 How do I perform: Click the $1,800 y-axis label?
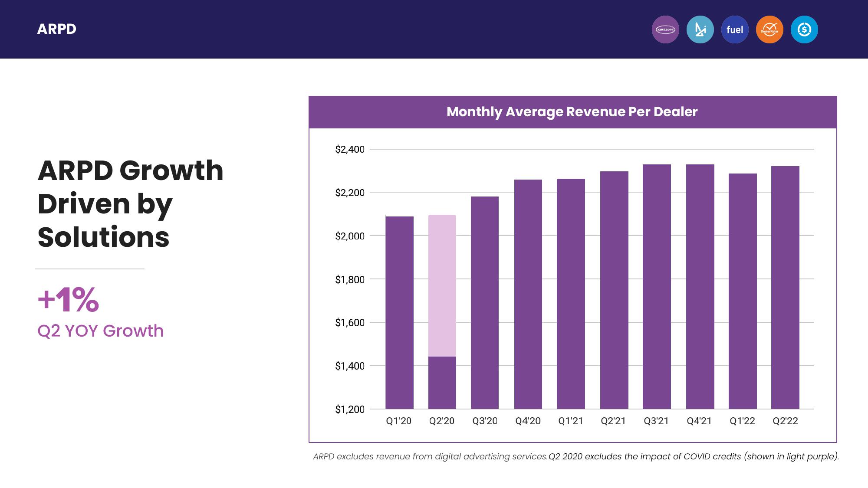click(x=350, y=279)
